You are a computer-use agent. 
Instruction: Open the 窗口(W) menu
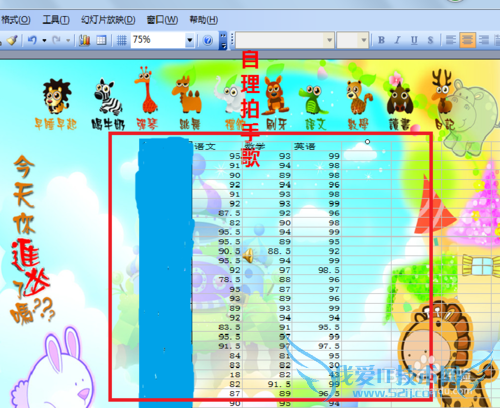[162, 20]
